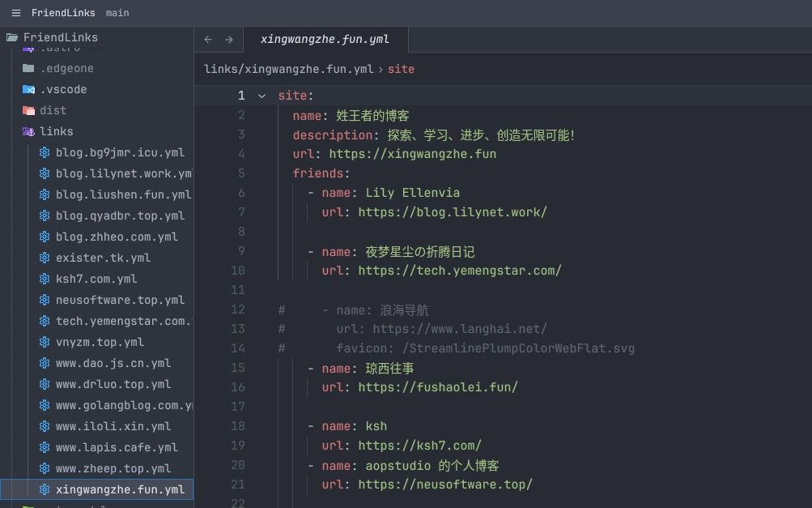Click the gear icon next to ksh7.com.yml

point(45,279)
